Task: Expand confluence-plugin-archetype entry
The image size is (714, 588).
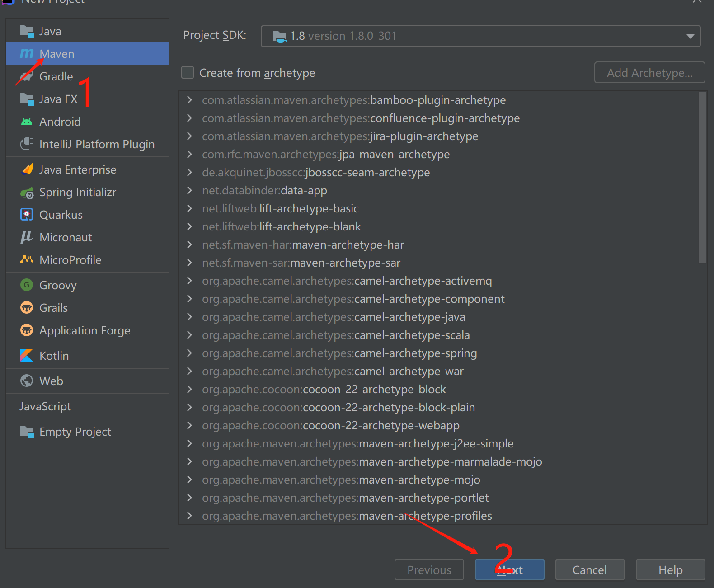Action: 190,118
